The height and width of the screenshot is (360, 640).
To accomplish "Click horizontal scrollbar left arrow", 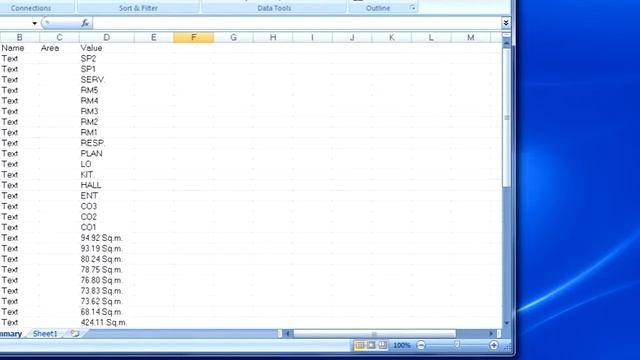I will pyautogui.click(x=287, y=333).
